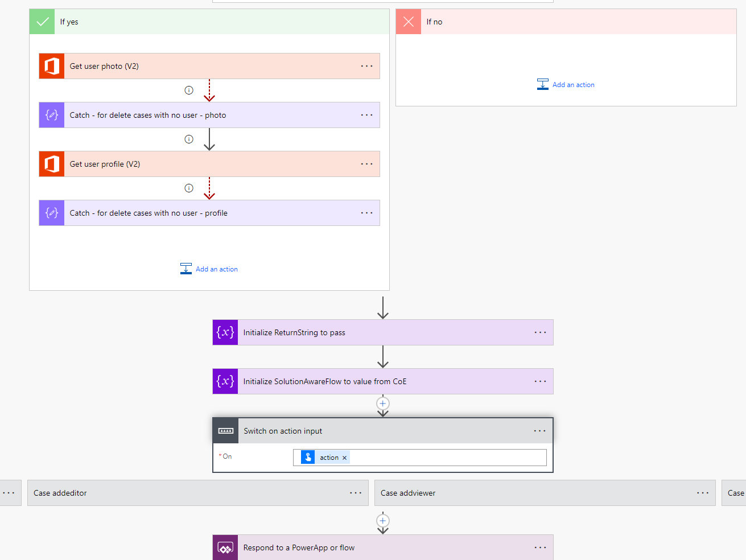Viewport: 746px width, 560px height.
Task: Open the menu on Get user photo (V2)
Action: click(366, 66)
